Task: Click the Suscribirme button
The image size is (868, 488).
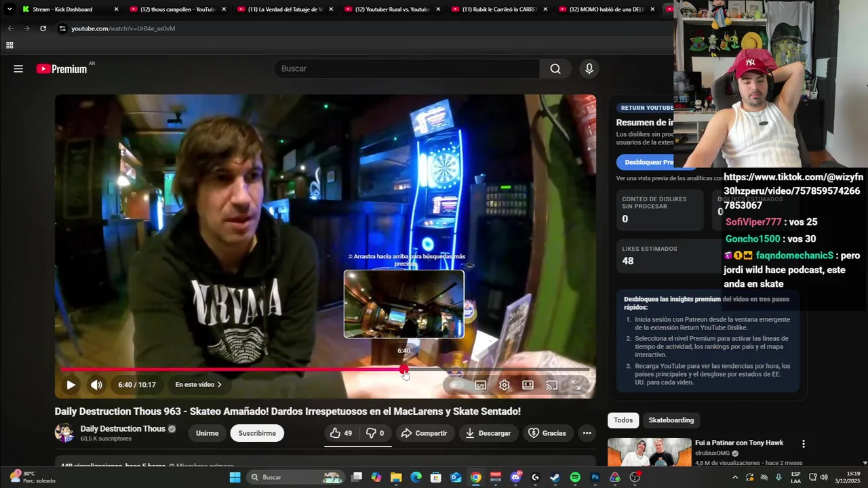Action: [257, 433]
